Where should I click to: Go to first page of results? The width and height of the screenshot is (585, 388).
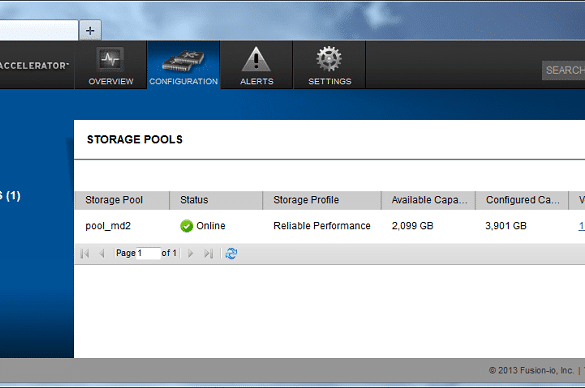click(85, 254)
